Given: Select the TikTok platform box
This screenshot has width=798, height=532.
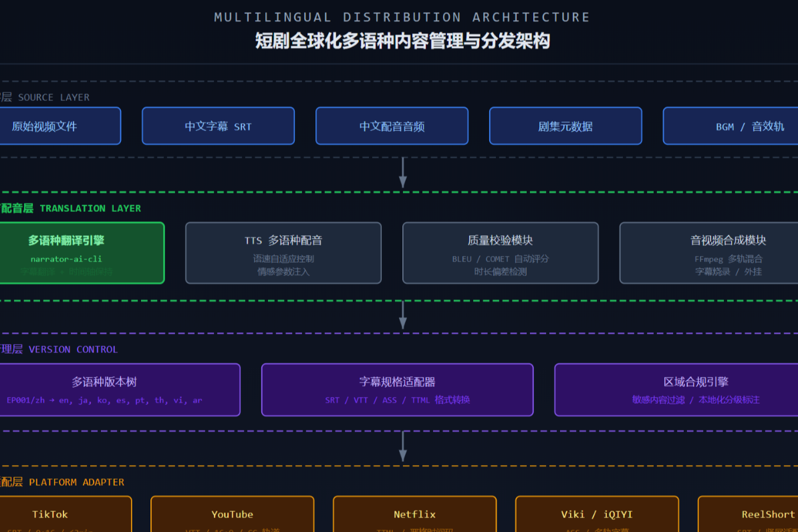Looking at the screenshot, I should click(65, 514).
